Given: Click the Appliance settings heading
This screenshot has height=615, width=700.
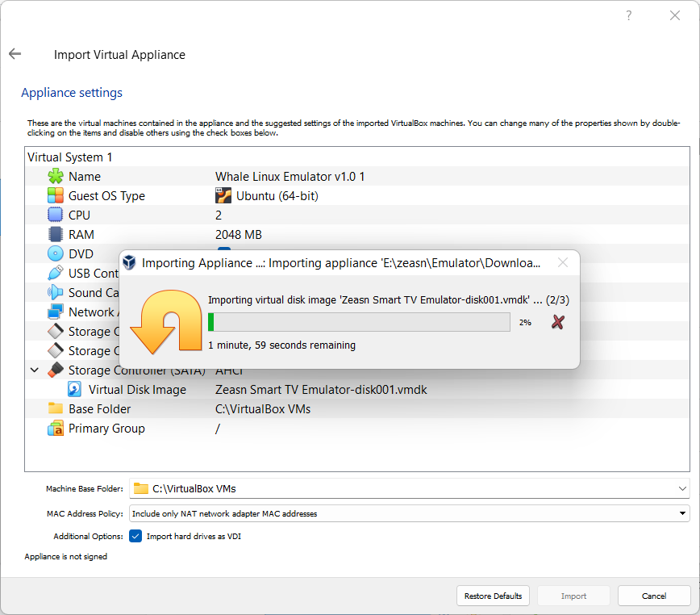Looking at the screenshot, I should 72,93.
